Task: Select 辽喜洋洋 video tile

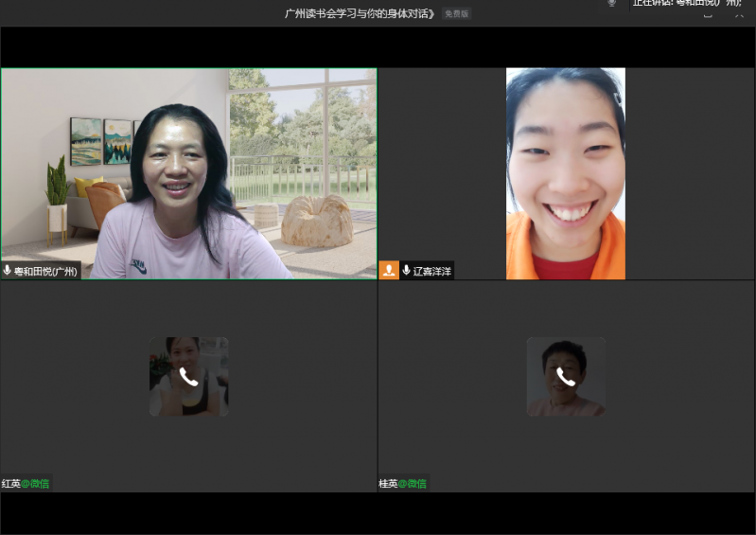Action: point(565,173)
